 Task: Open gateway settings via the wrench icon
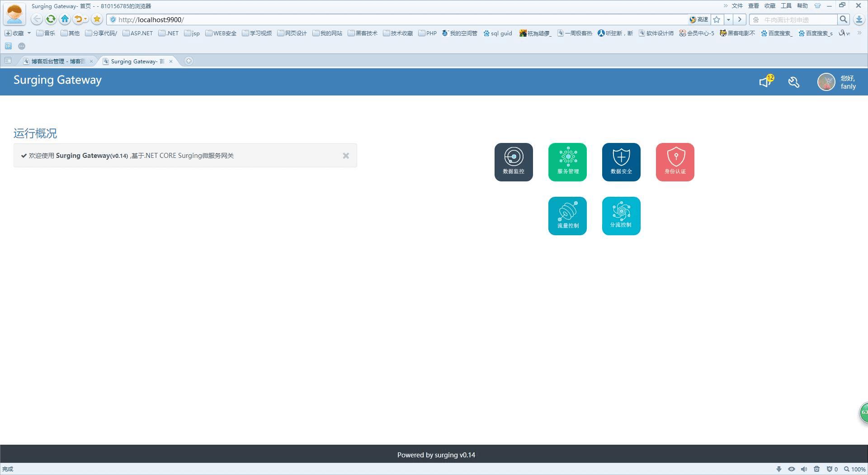[x=794, y=82]
